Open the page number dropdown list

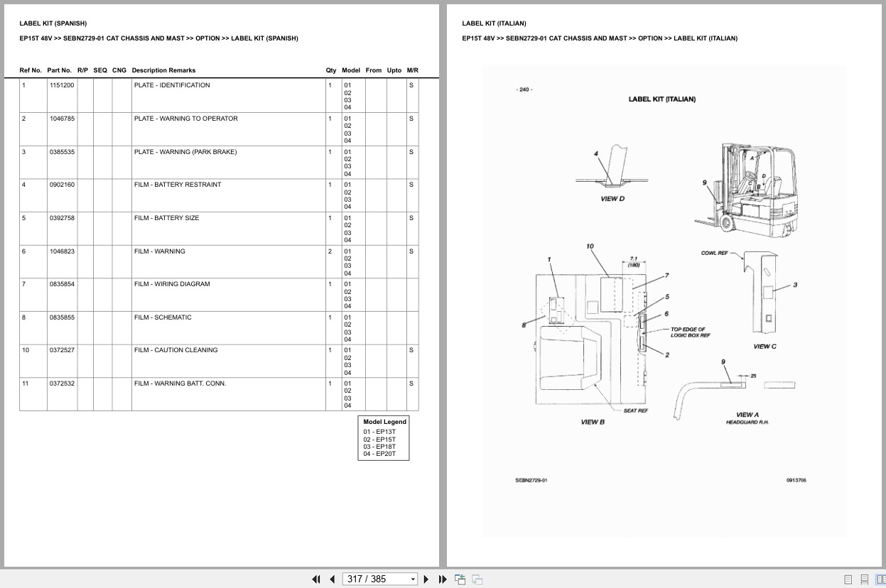pos(413,579)
